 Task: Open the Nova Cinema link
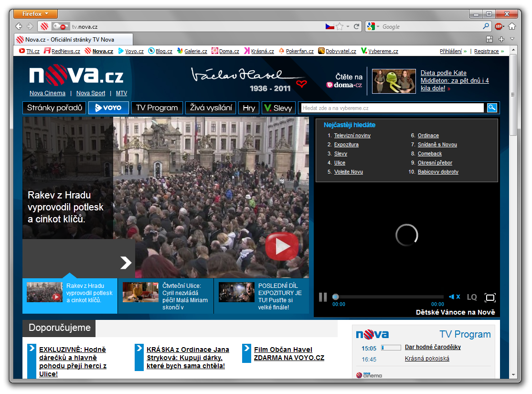pyautogui.click(x=47, y=93)
